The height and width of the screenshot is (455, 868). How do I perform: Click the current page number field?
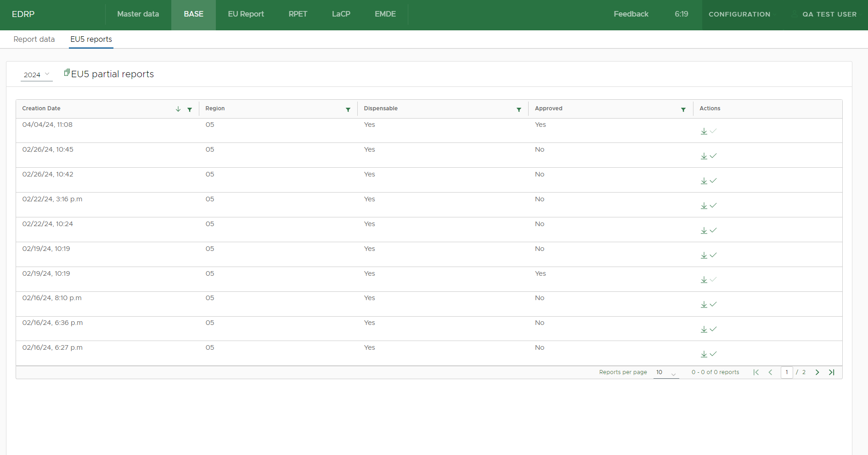pyautogui.click(x=787, y=372)
